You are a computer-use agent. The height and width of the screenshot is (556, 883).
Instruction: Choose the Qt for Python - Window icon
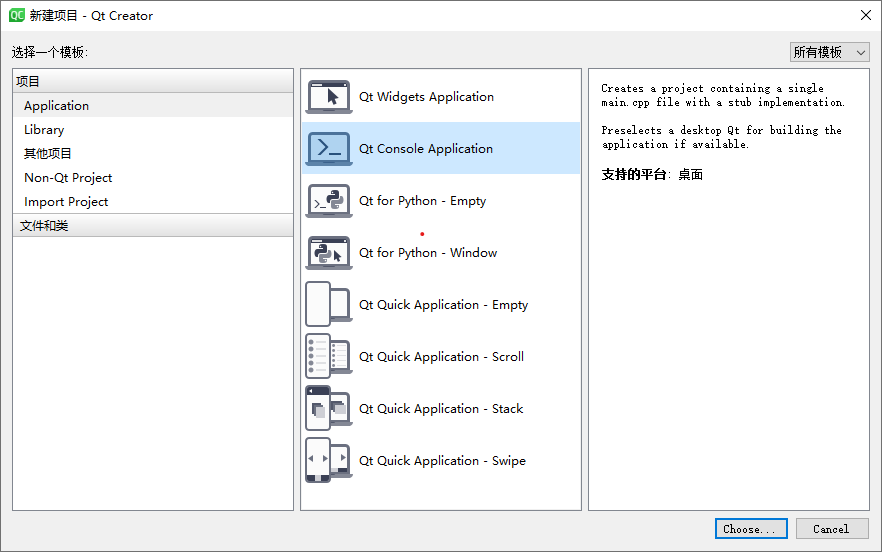click(x=329, y=253)
